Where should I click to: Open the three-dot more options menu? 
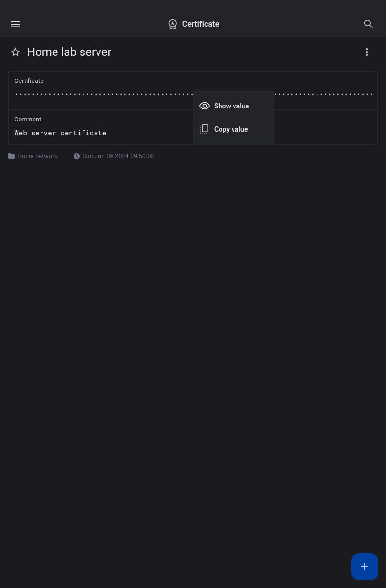click(367, 52)
